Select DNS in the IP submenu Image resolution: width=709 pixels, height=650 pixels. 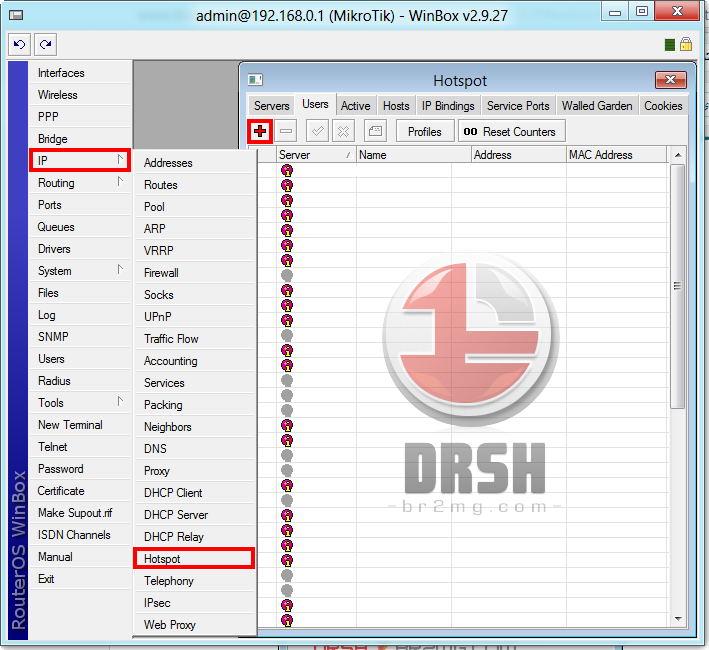[194, 449]
